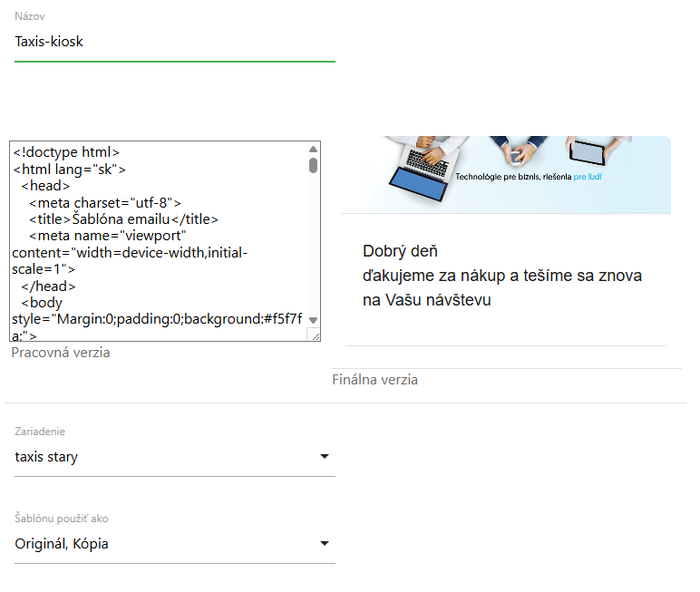Click the code editor's scroll-down arrow

[313, 320]
